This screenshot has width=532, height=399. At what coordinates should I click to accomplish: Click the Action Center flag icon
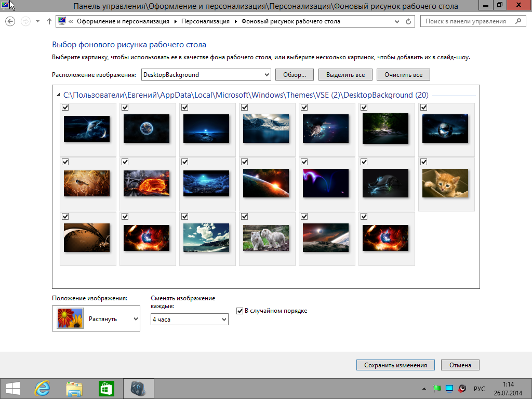pos(437,388)
